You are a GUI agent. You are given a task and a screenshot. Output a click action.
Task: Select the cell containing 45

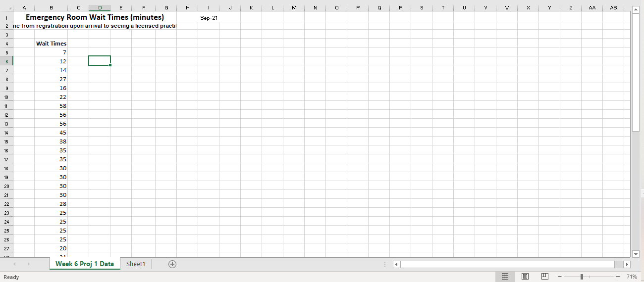(51, 132)
